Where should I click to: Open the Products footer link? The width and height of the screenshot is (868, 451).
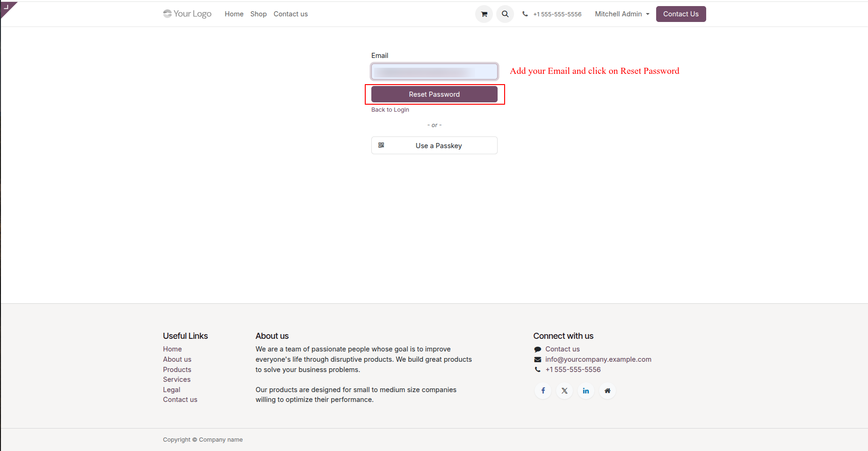(177, 370)
